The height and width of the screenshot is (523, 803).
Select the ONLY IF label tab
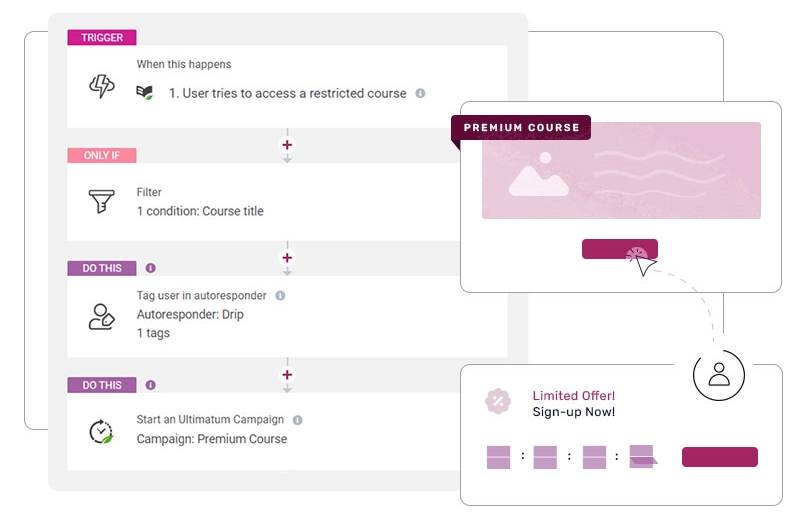(x=102, y=155)
